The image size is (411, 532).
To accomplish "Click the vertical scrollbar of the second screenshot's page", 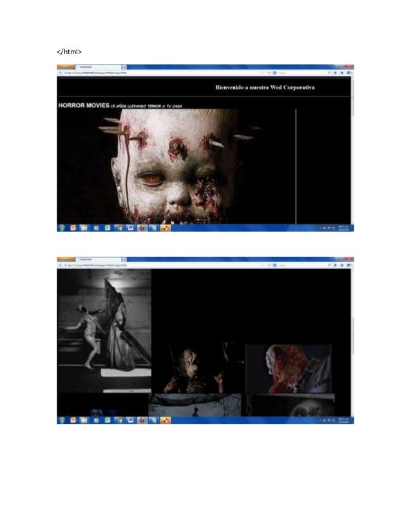I will tap(352, 343).
